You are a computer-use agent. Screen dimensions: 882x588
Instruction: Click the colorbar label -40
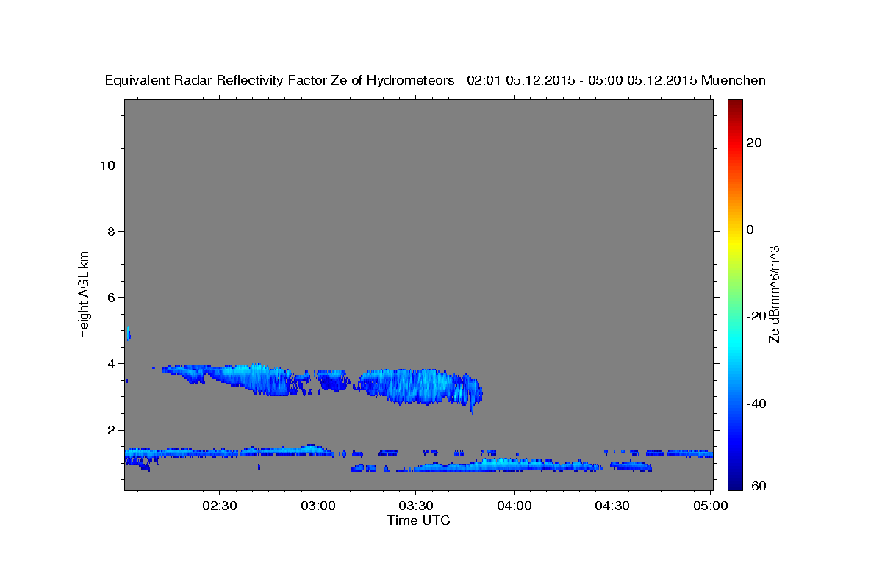pyautogui.click(x=756, y=403)
